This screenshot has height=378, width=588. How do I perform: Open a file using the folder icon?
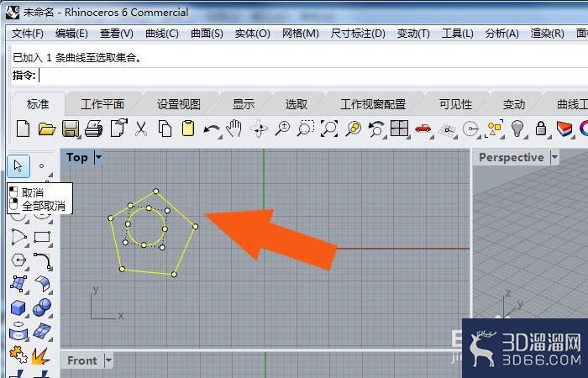(x=47, y=129)
